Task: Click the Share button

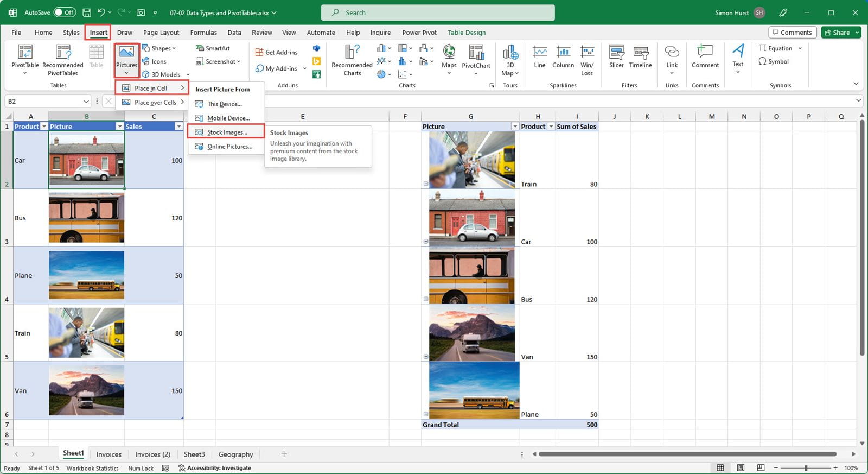Action: pos(841,33)
